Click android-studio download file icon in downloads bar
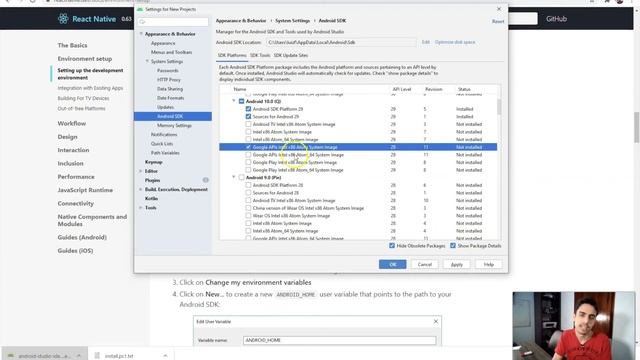 [11, 356]
